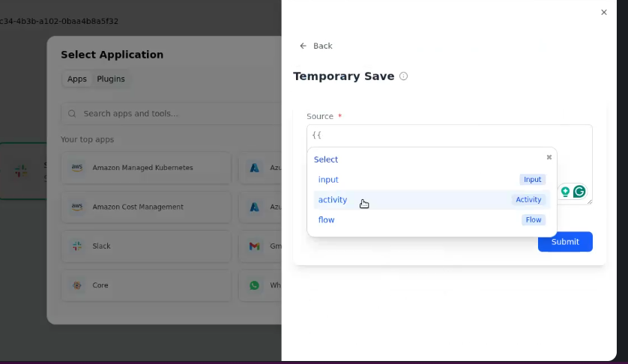Image resolution: width=628 pixels, height=364 pixels.
Task: Click the Gmail logo icon
Action: tap(254, 246)
